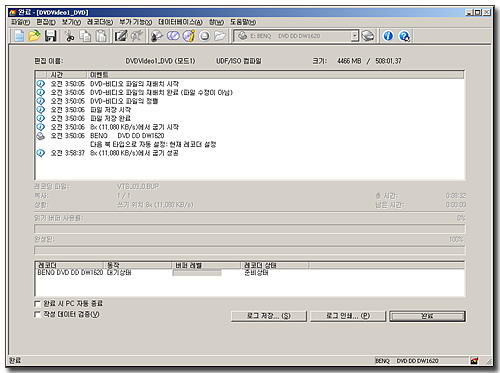The image size is (500, 373).
Task: Toggle '작성 데이터 검증(V)' checkbox
Action: point(37,314)
